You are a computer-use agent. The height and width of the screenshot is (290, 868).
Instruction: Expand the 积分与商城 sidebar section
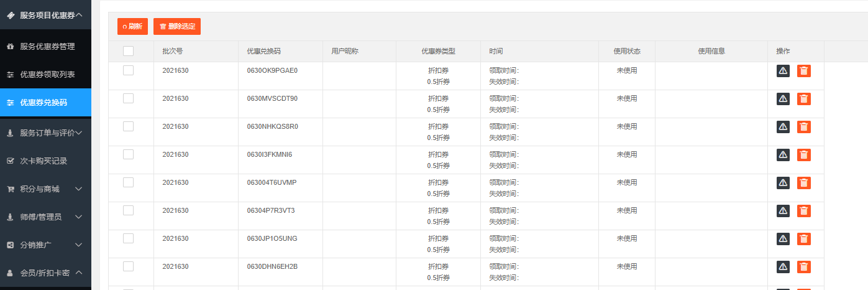coord(45,189)
